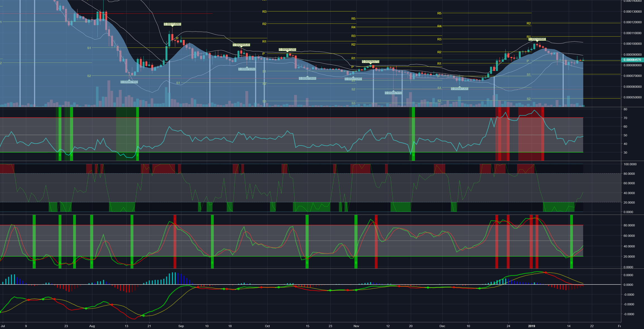This screenshot has height=329, width=644.
Task: Select the 0.000061300 low marker label
Action: pos(460,89)
